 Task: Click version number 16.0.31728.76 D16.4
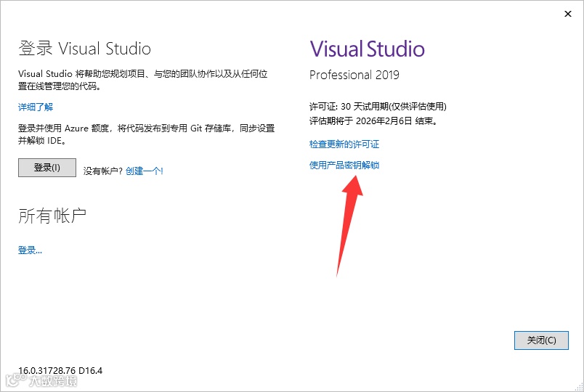(x=60, y=370)
